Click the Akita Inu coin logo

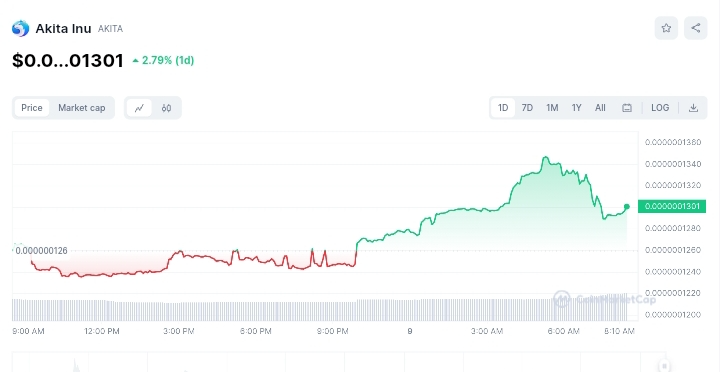tap(20, 28)
